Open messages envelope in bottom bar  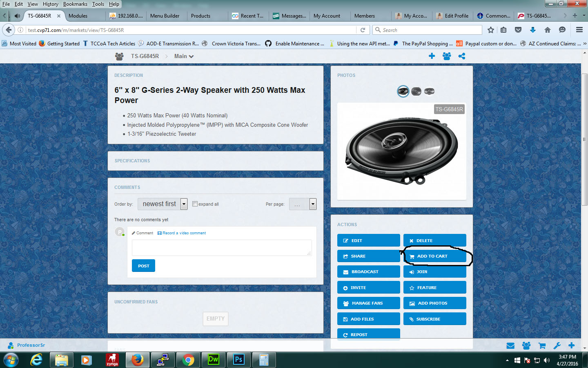[x=510, y=346]
